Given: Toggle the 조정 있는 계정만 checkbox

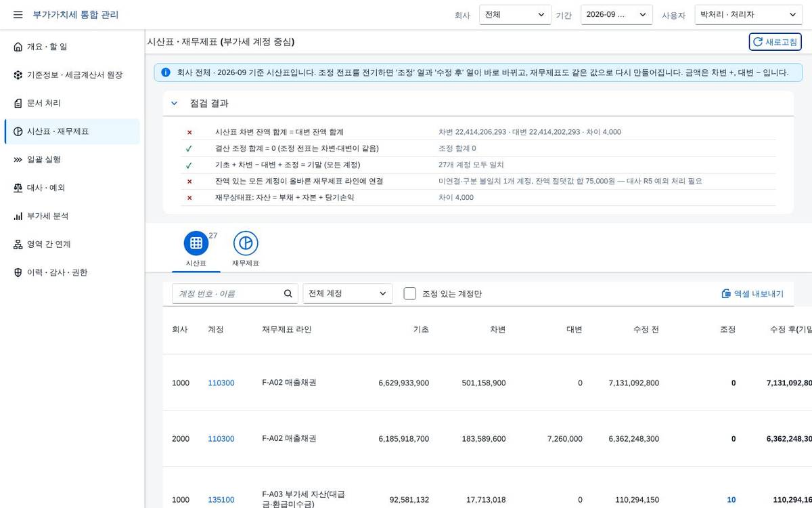Looking at the screenshot, I should pyautogui.click(x=409, y=293).
